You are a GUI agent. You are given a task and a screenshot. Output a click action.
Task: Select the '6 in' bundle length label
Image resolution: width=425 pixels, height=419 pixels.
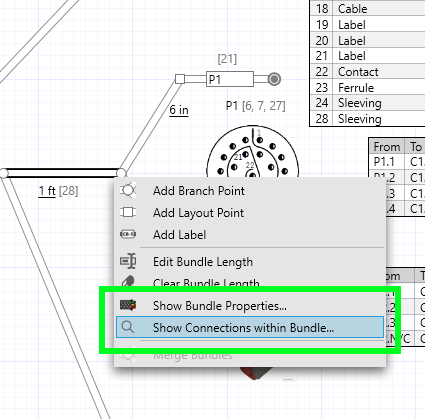click(x=179, y=110)
